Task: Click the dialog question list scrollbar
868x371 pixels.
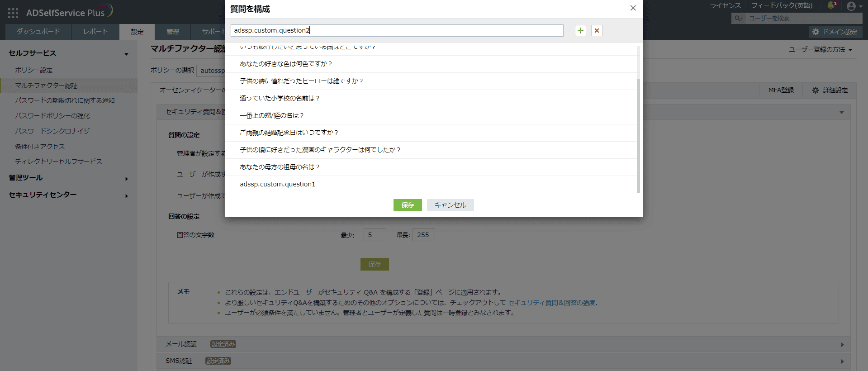Action: 638,136
